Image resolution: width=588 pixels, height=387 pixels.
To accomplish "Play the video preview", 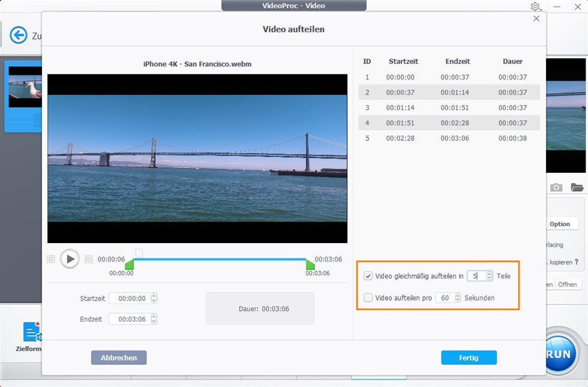I will [70, 259].
